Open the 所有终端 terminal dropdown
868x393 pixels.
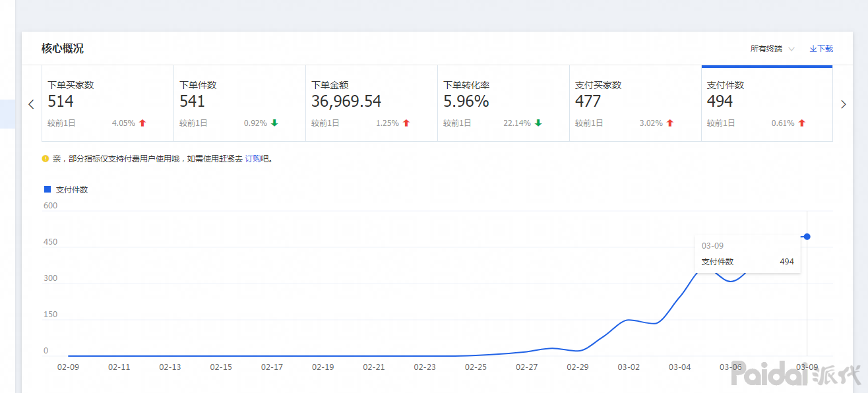pyautogui.click(x=772, y=49)
